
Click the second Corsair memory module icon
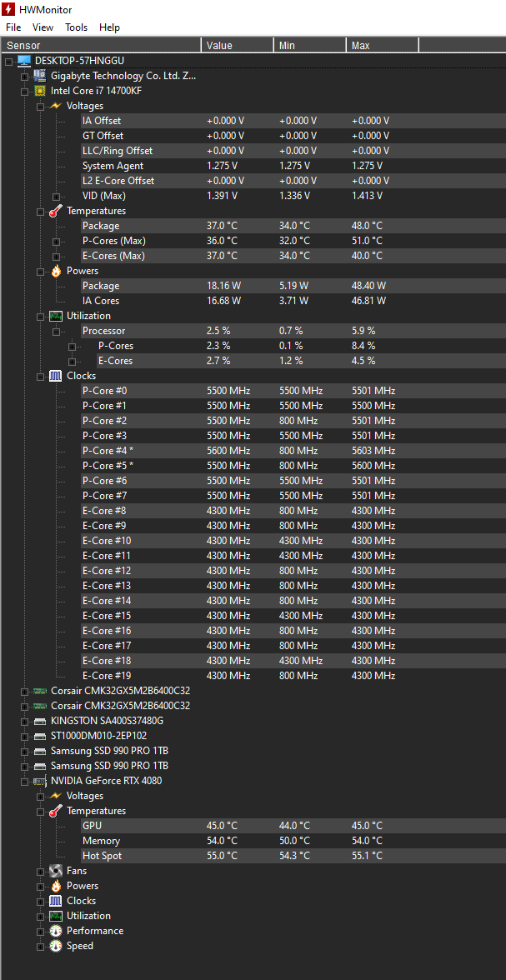tap(40, 706)
